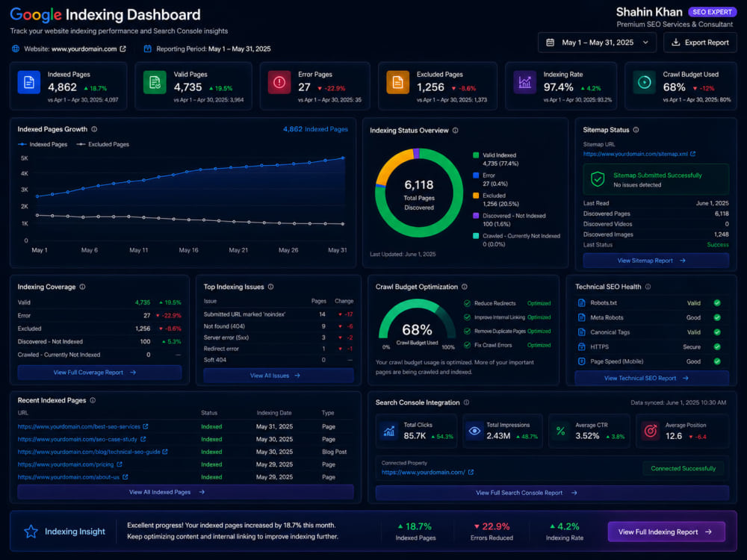
Task: Click the SEO EXPERT badge
Action: tap(712, 12)
